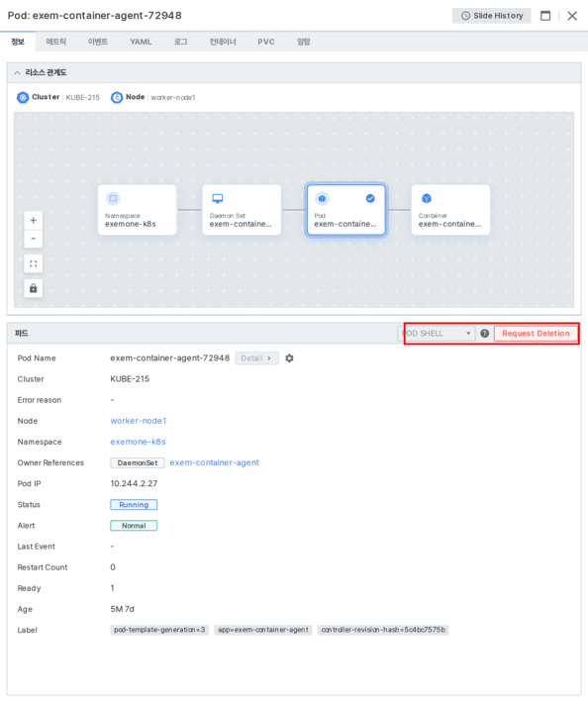Click the Pod IP value 10.244.2.27

point(134,483)
